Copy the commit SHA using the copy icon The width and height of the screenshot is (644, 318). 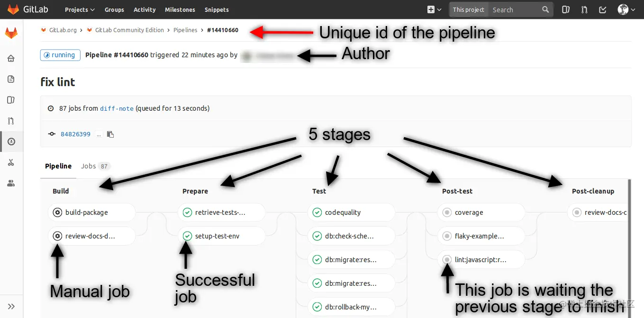[110, 134]
